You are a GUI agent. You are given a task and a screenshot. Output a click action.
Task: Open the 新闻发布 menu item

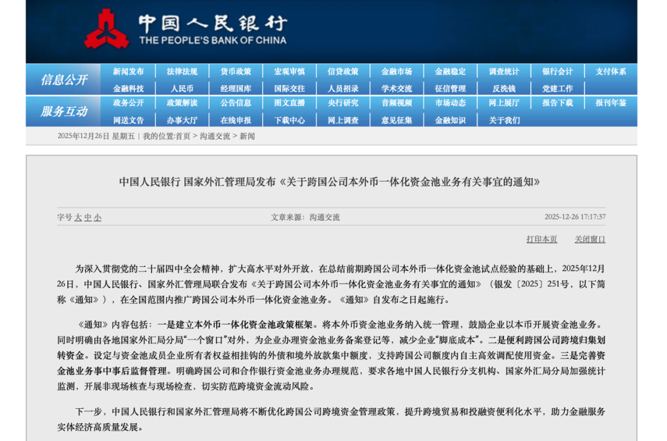click(x=128, y=72)
